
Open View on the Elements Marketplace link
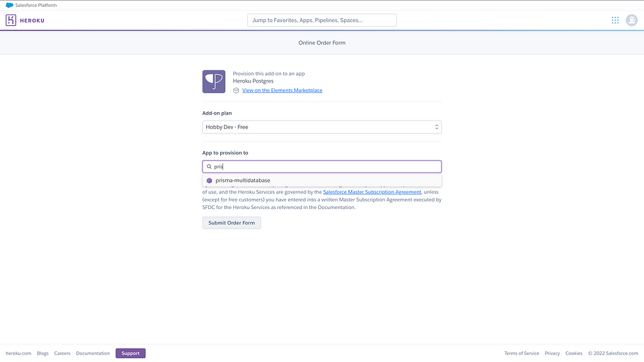(282, 91)
